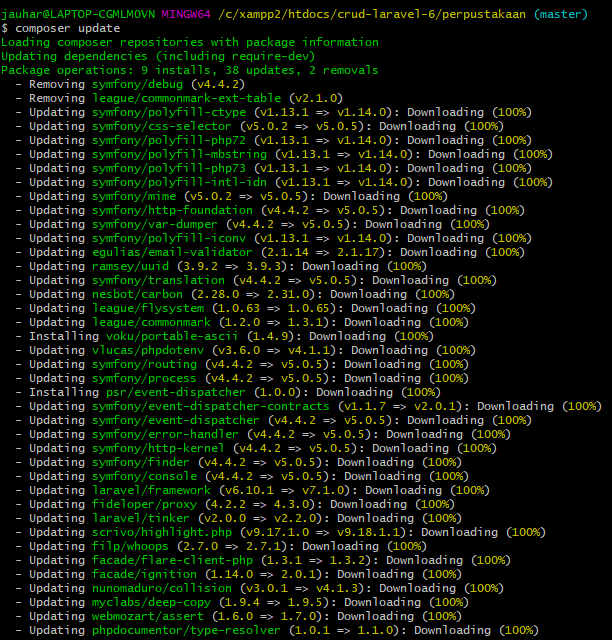Click package name 'symfony/translation'
Image resolution: width=612 pixels, height=640 pixels.
click(x=158, y=280)
